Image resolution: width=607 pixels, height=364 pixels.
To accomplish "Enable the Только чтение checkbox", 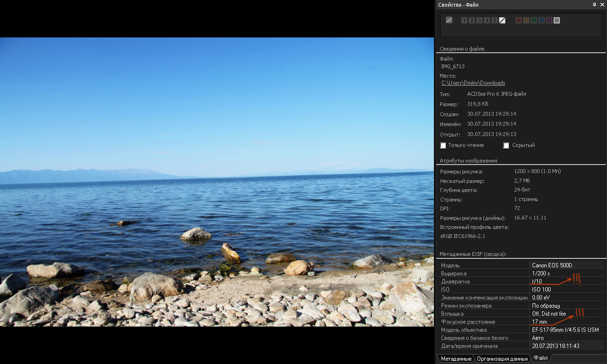I will (x=443, y=146).
